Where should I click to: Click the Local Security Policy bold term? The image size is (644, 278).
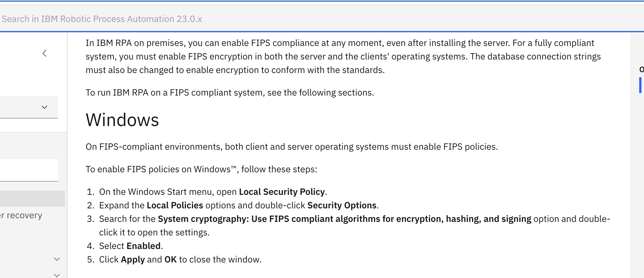(281, 192)
